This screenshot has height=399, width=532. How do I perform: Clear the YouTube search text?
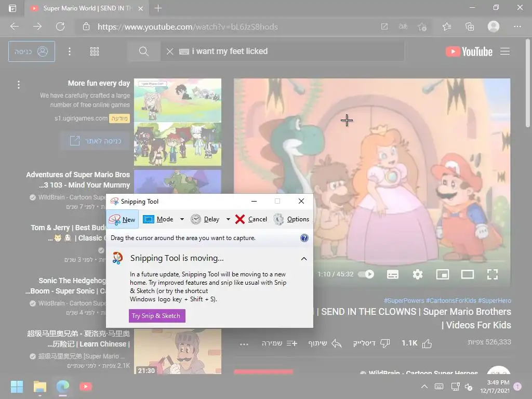(x=170, y=51)
